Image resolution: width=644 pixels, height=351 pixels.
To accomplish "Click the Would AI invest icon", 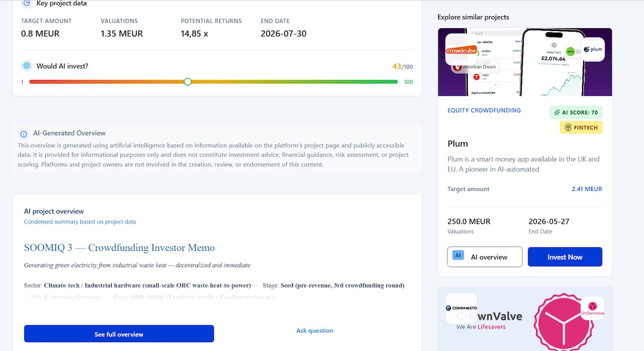I will 27,66.
